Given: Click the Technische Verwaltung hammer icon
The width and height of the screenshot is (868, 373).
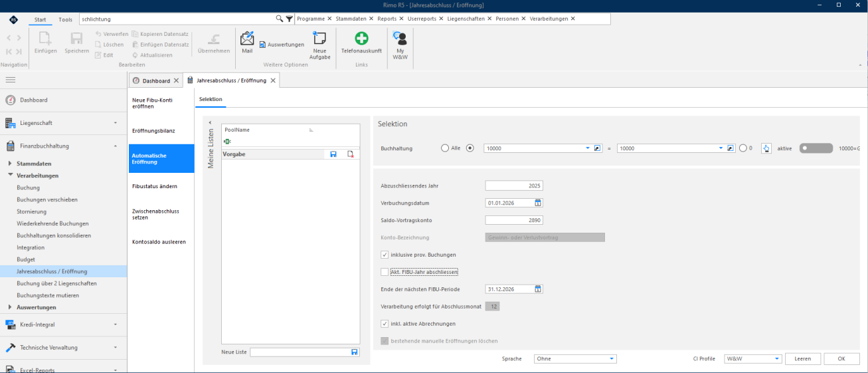Looking at the screenshot, I should click(x=10, y=347).
